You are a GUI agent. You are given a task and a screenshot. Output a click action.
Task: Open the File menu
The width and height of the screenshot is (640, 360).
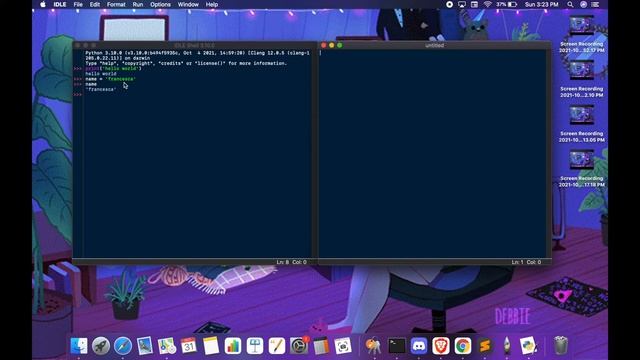[78, 4]
